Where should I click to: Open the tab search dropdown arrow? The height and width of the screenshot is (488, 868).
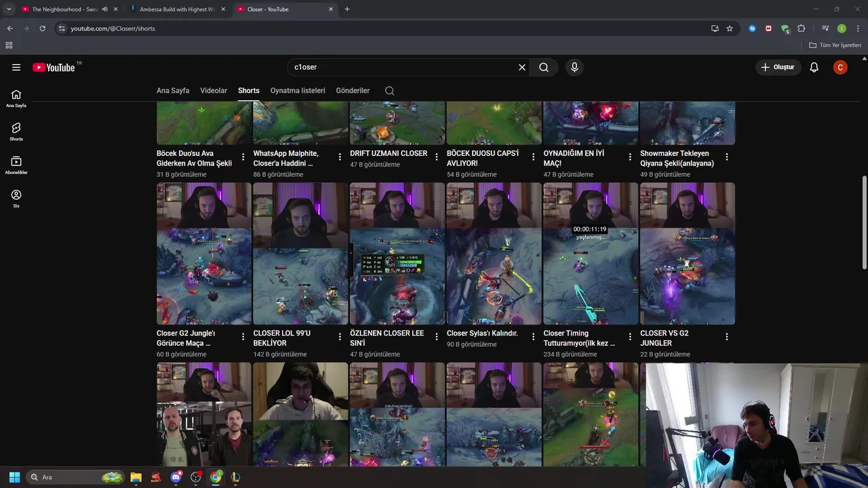click(x=9, y=9)
